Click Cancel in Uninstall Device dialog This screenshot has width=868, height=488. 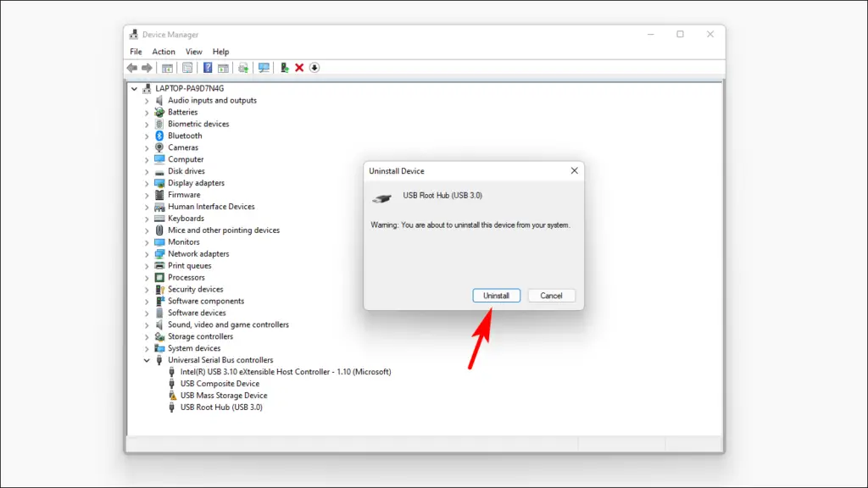click(x=551, y=296)
